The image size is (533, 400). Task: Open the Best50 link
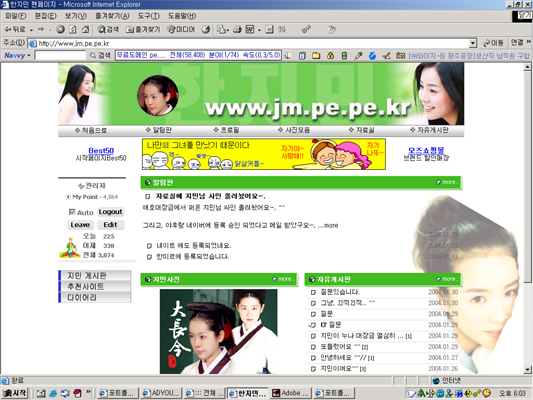point(101,151)
